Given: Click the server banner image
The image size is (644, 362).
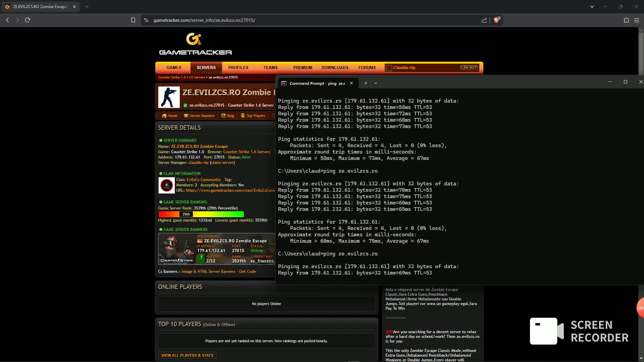Looking at the screenshot, I should tap(217, 249).
